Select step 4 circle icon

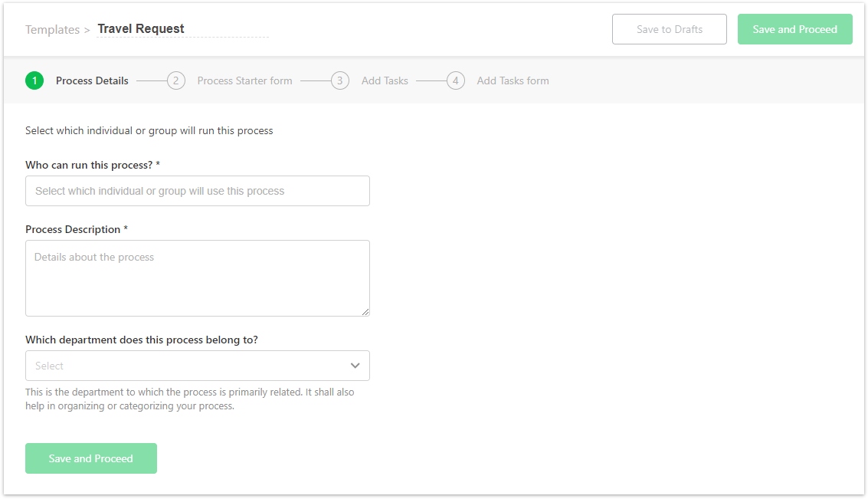point(456,80)
